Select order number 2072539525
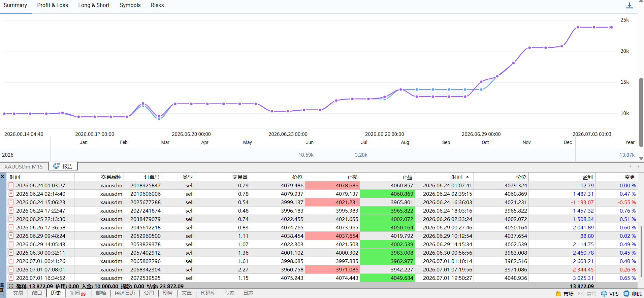The width and height of the screenshot is (644, 298). pyautogui.click(x=146, y=278)
